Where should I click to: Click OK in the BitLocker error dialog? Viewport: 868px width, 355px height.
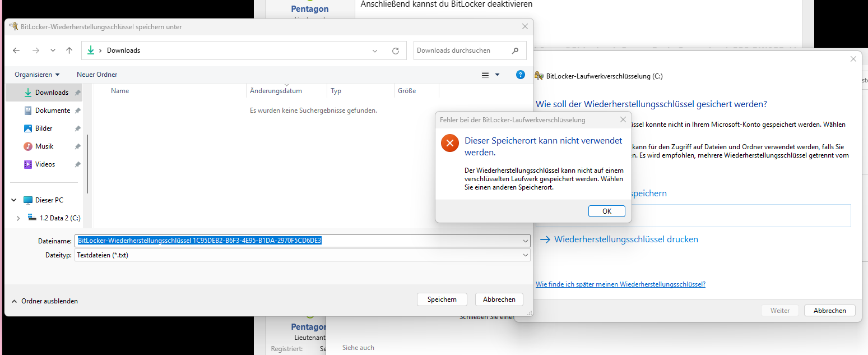pyautogui.click(x=607, y=211)
